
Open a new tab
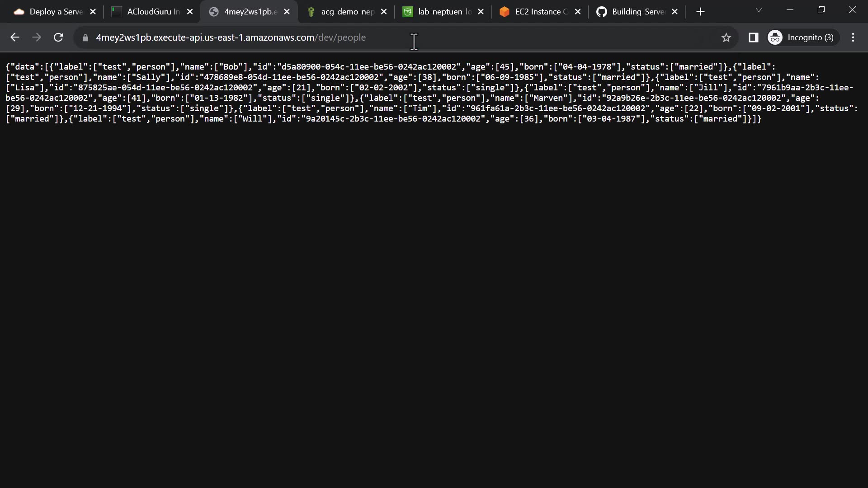700,12
